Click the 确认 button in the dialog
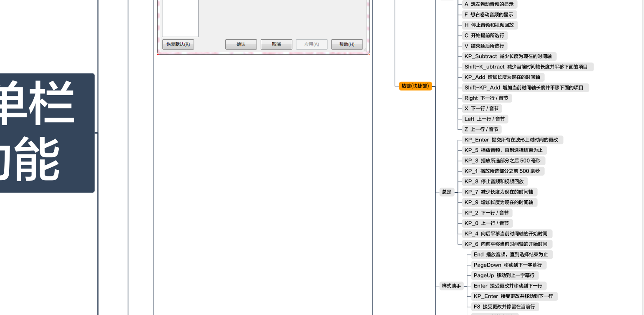 241,44
